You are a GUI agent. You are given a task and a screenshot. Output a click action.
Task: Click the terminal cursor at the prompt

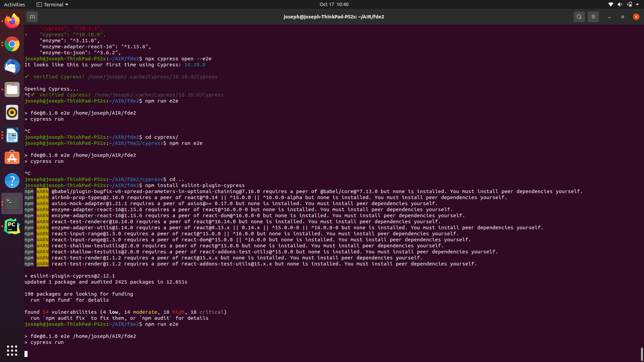tap(26, 354)
